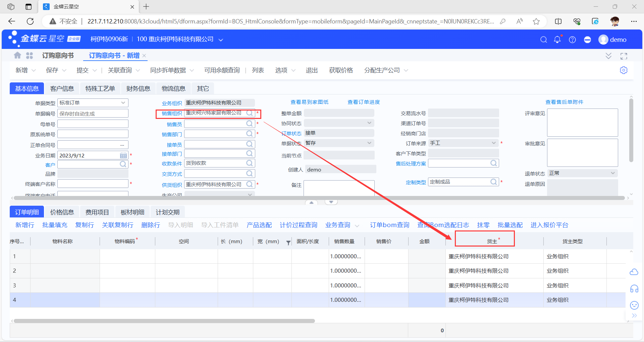Image resolution: width=644 pixels, height=342 pixels.
Task: Expand the panel with down arrow
Action: [x=331, y=202]
